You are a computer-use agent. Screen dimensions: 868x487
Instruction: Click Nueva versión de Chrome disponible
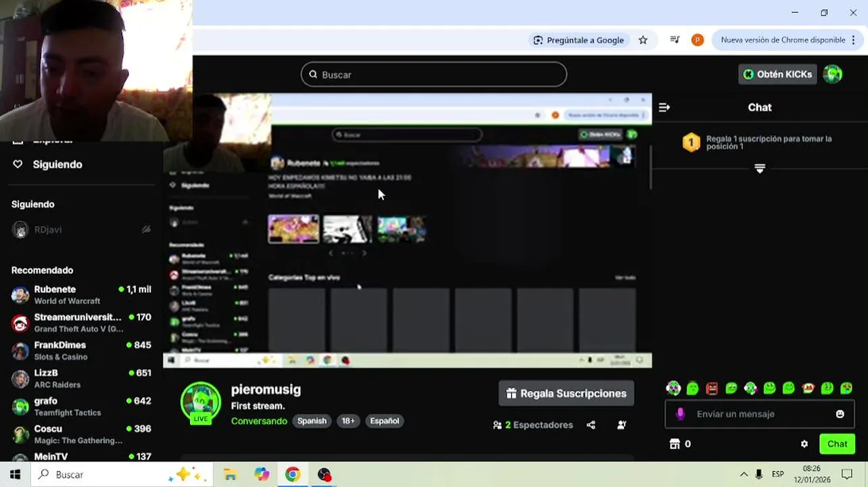pos(783,40)
